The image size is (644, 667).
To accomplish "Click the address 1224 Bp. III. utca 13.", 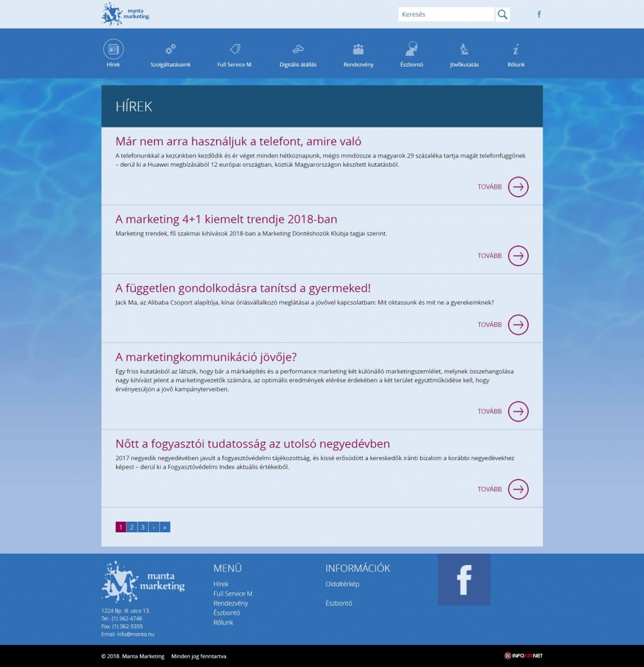I will 125,611.
